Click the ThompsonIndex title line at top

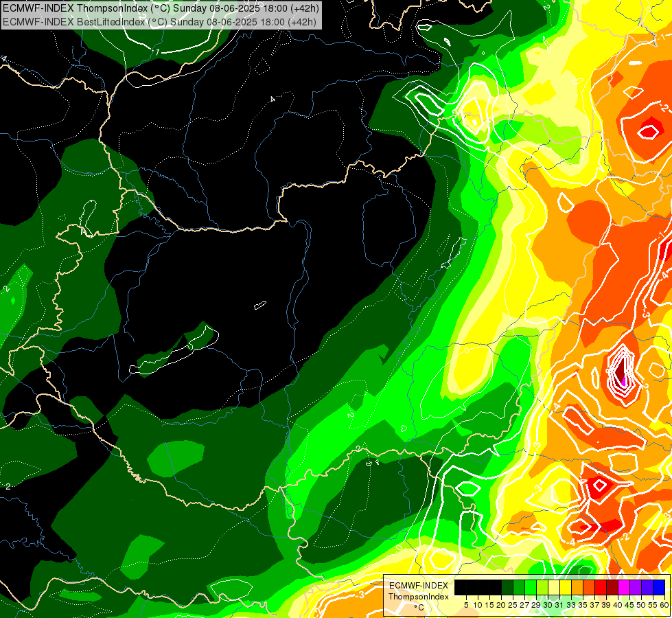click(x=161, y=8)
